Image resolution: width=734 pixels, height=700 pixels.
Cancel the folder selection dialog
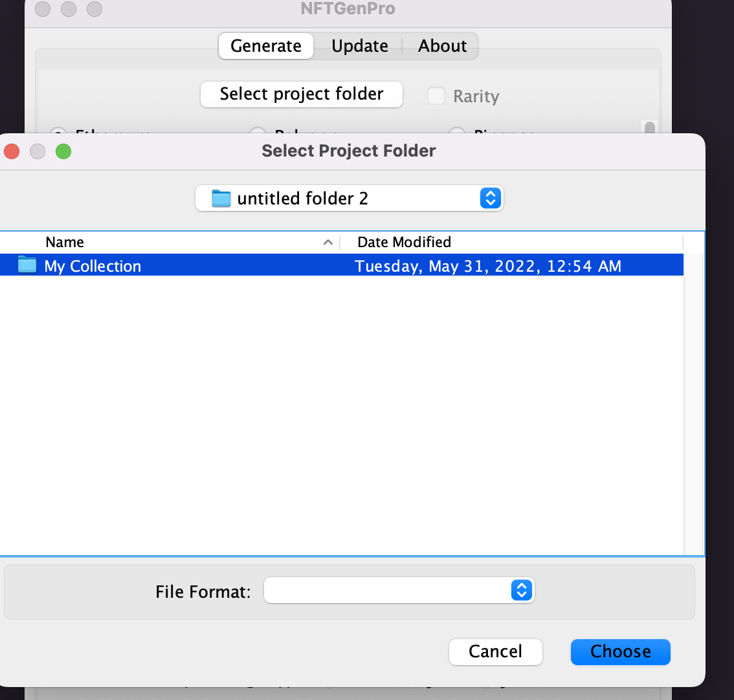(x=495, y=651)
